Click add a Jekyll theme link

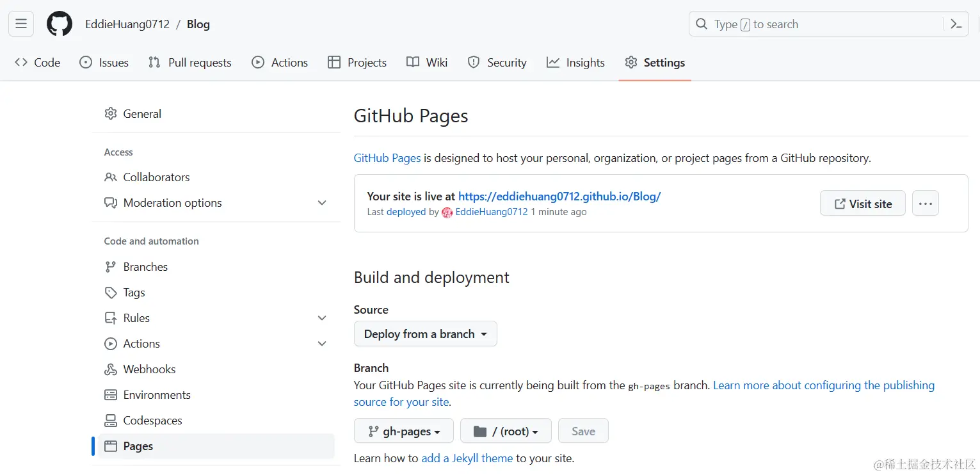pos(467,458)
